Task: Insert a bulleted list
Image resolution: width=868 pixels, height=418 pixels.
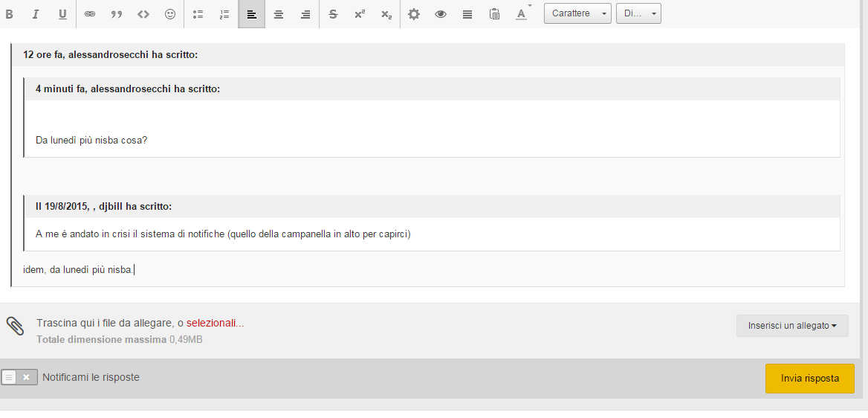Action: (x=198, y=14)
